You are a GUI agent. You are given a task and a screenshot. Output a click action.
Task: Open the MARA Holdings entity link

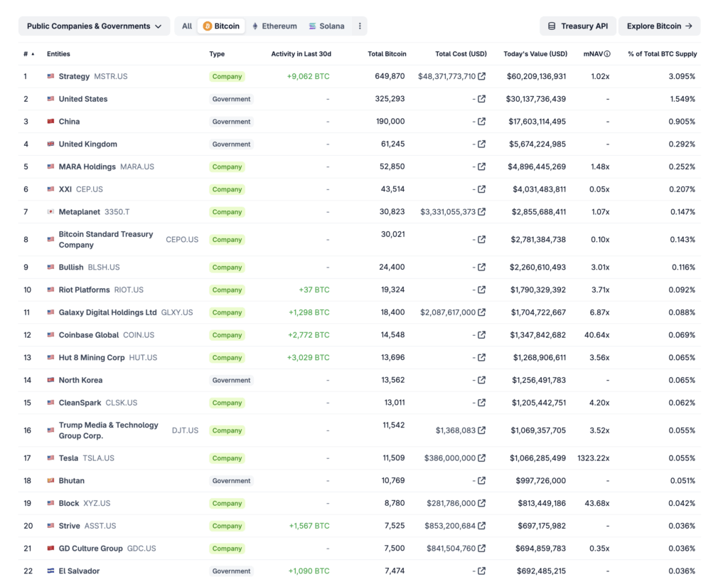click(87, 166)
